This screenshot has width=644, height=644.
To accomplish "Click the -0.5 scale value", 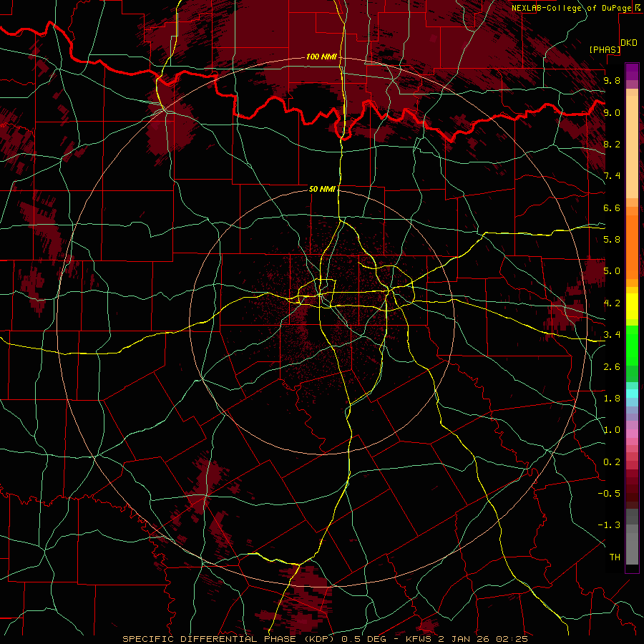I will point(609,494).
